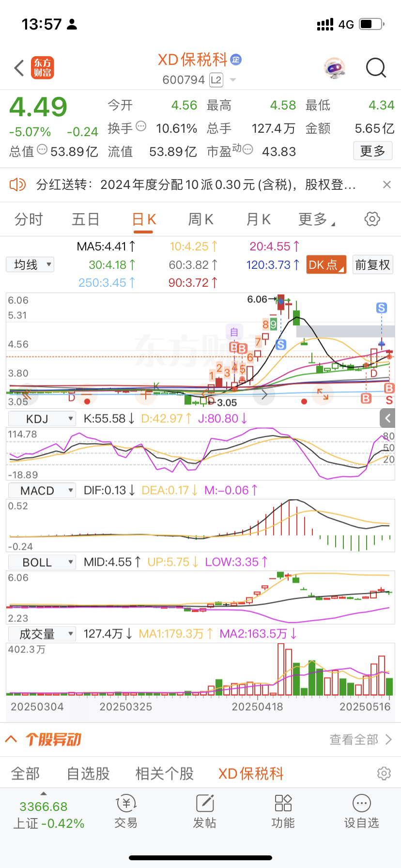Tap the chart plus zoom icon

(145, 395)
